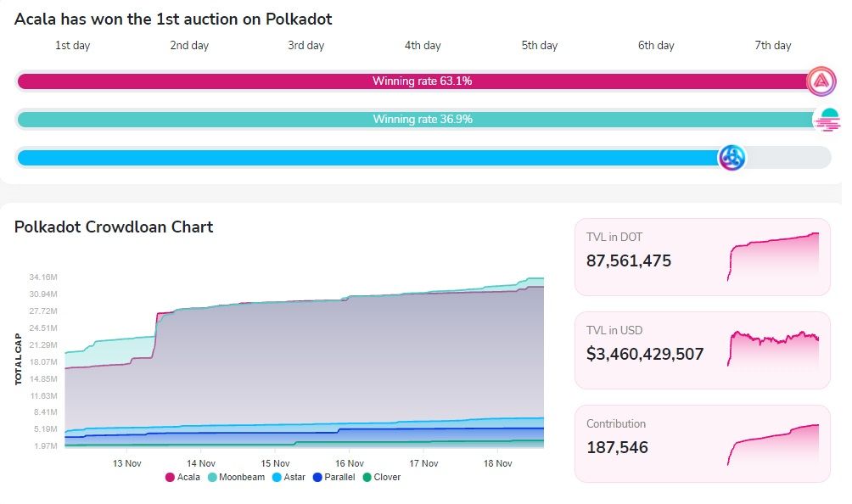This screenshot has height=504, width=852.
Task: Click the Polkadot Crowdloan Chart heading
Action: 114,227
